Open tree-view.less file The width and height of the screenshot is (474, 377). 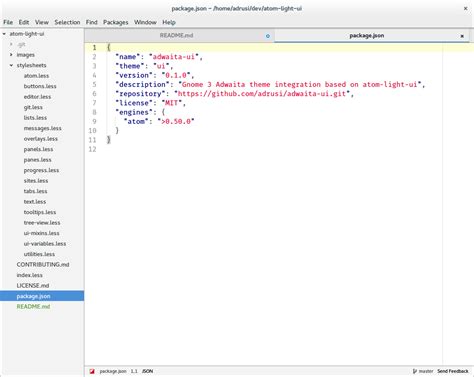[x=42, y=223]
